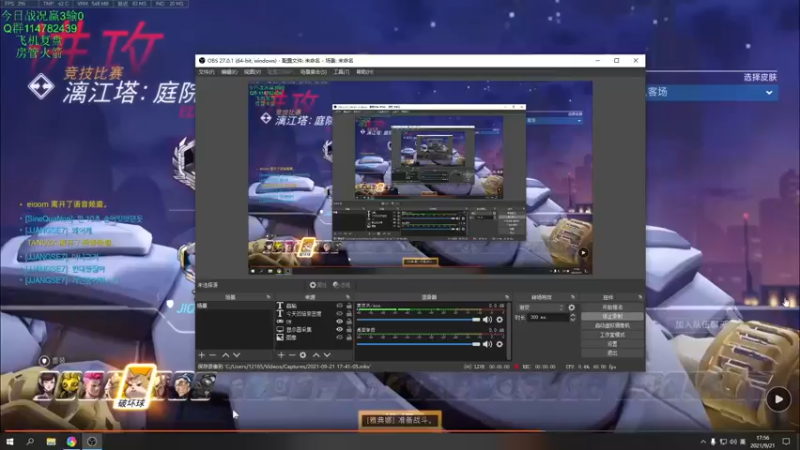
Task: Open the 场景集合 menu
Action: coord(313,72)
